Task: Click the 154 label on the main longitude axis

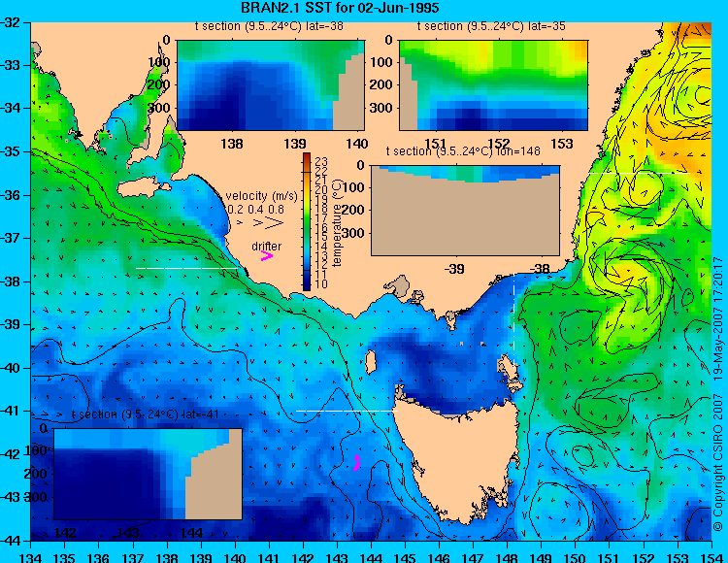Action: click(711, 557)
